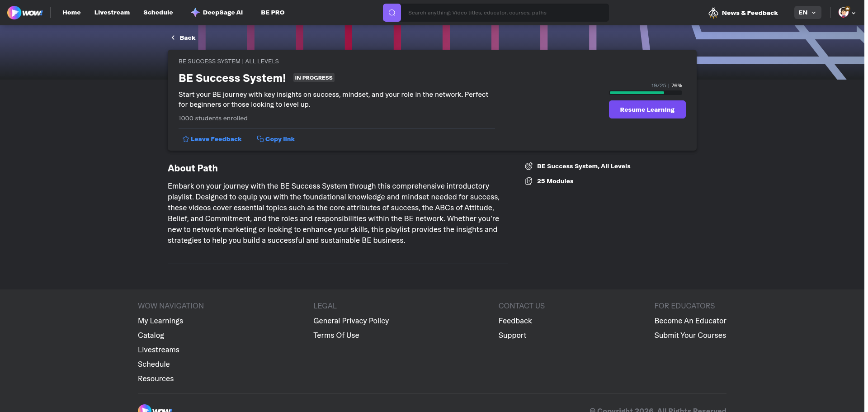Open the Catalog footer link
Viewport: 868px width, 412px height.
click(x=151, y=335)
